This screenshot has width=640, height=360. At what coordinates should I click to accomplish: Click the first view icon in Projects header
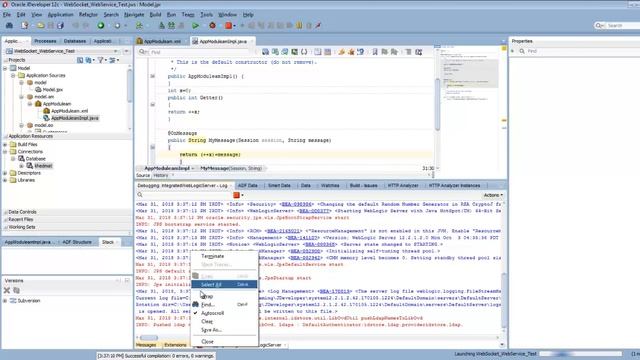pyautogui.click(x=80, y=60)
